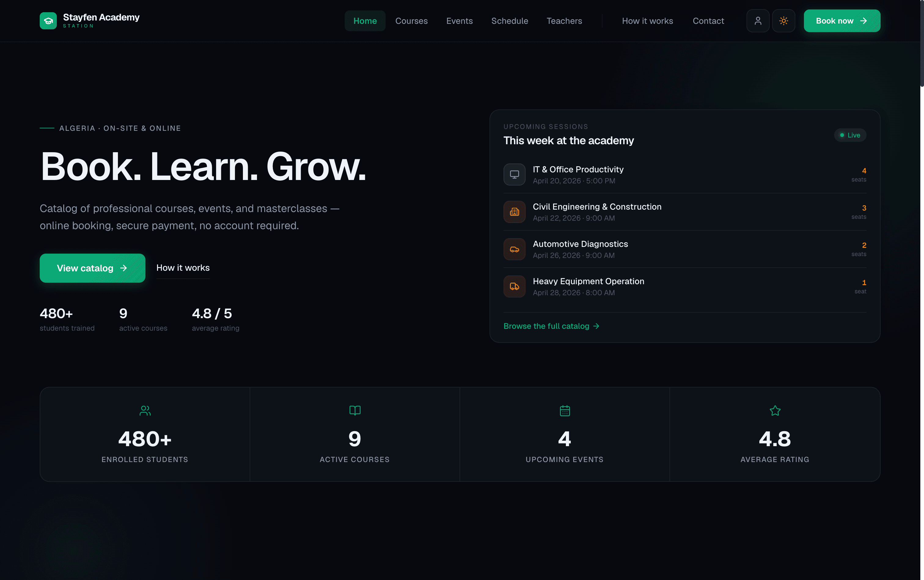Select the Home nav item
924x580 pixels.
point(365,21)
